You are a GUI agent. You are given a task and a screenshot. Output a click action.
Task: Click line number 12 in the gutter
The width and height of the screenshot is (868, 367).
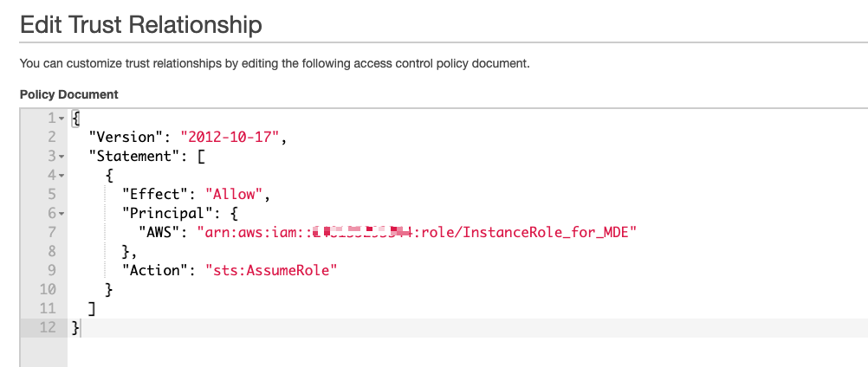(48, 327)
